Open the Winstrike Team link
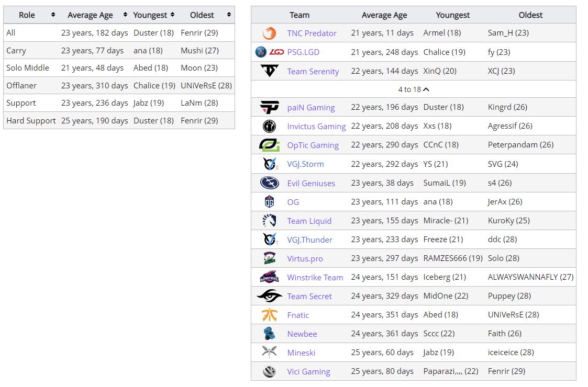Viewport: 588px width, 387px height. [x=315, y=278]
